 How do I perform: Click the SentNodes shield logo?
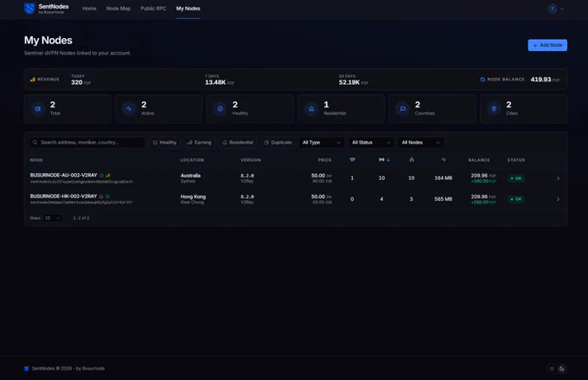click(x=29, y=9)
